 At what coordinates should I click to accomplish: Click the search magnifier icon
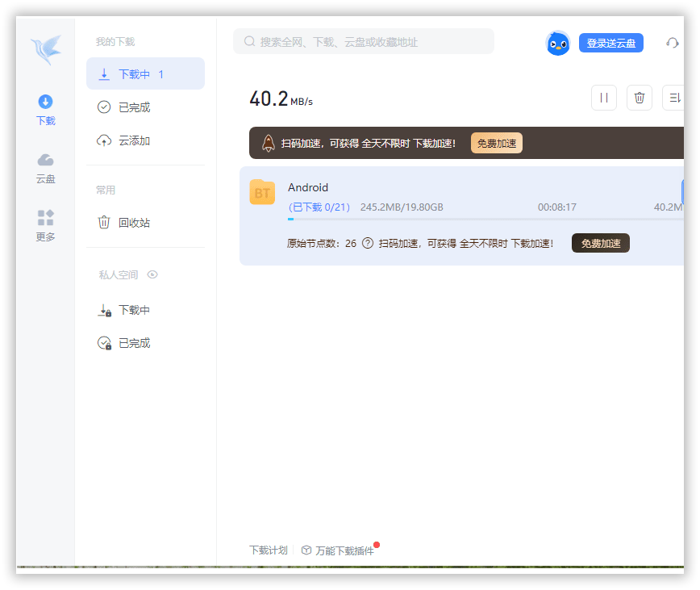click(249, 41)
